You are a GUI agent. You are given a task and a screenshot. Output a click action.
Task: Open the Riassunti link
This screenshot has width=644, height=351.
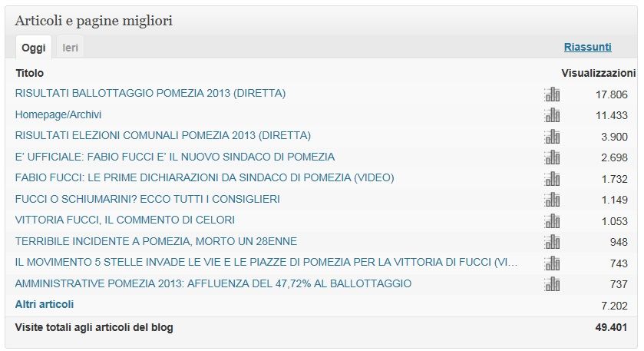(x=587, y=47)
